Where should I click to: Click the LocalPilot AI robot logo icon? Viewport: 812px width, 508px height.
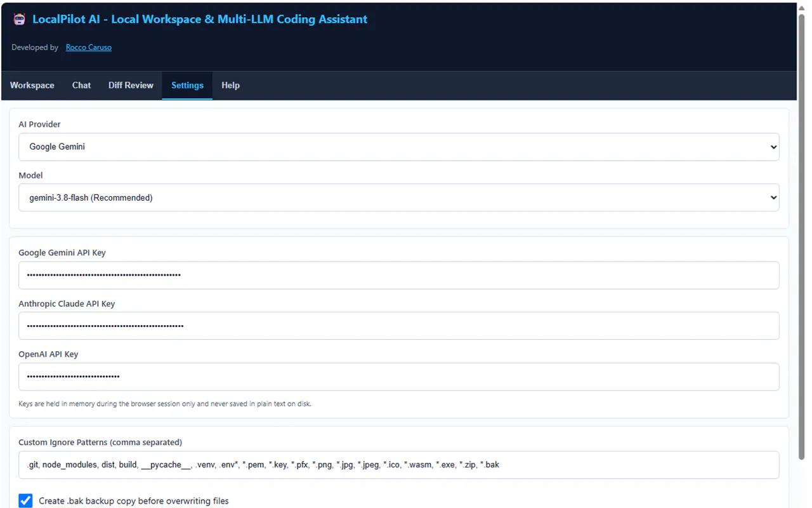(20, 19)
